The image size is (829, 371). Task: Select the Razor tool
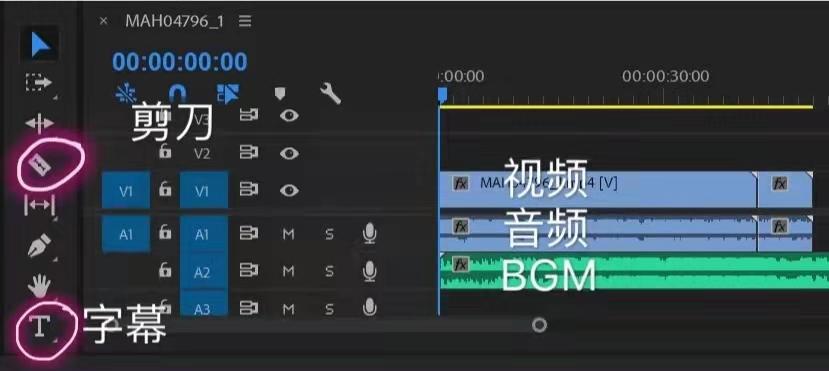click(x=40, y=166)
